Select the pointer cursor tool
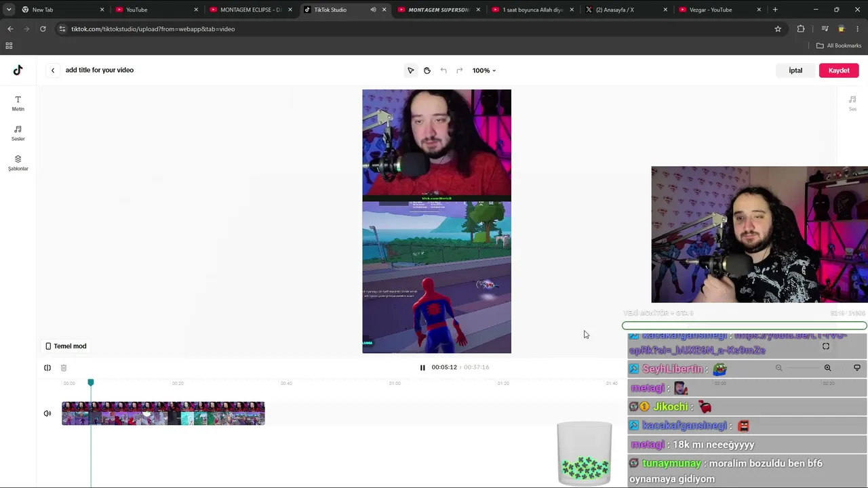 (410, 70)
